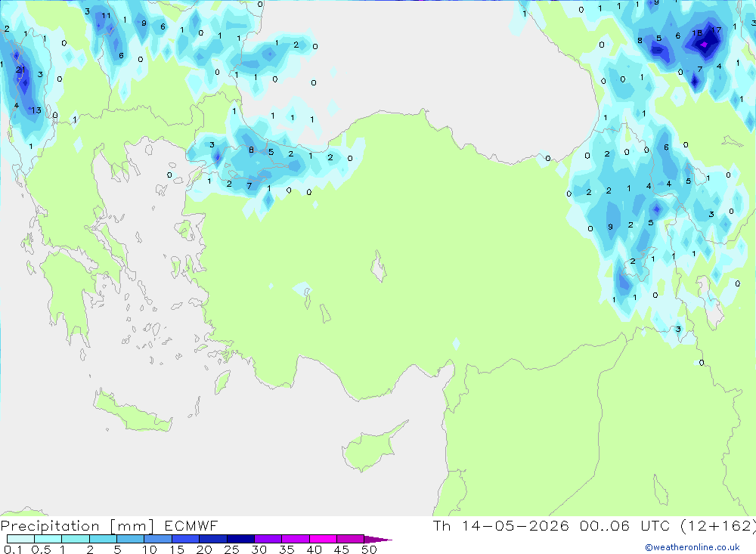Select the 5–10 mm legend swatch

coord(131,539)
